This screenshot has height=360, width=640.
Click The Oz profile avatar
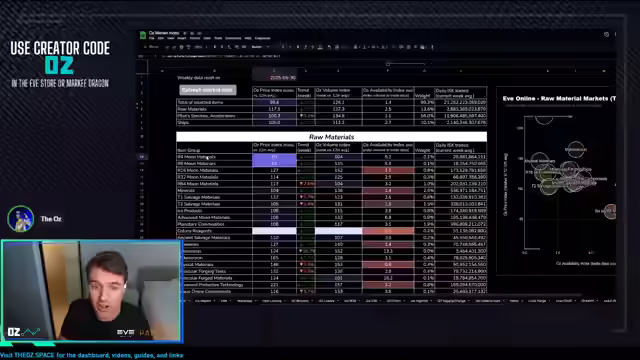20,219
